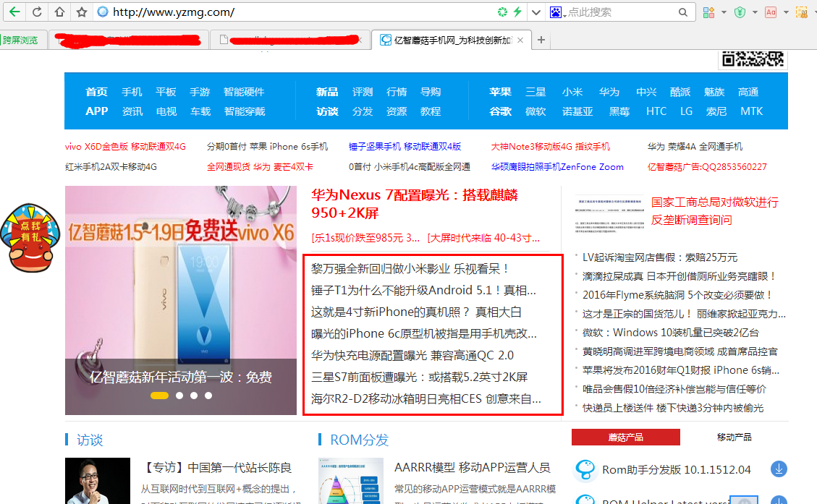Open 锤子坚果手机 移动联通双4版 link
Screen dimensions: 817x504
click(405, 146)
